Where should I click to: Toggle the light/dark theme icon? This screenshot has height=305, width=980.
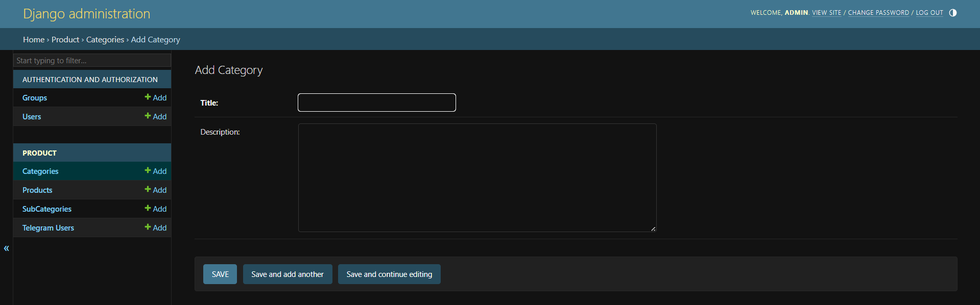point(952,13)
